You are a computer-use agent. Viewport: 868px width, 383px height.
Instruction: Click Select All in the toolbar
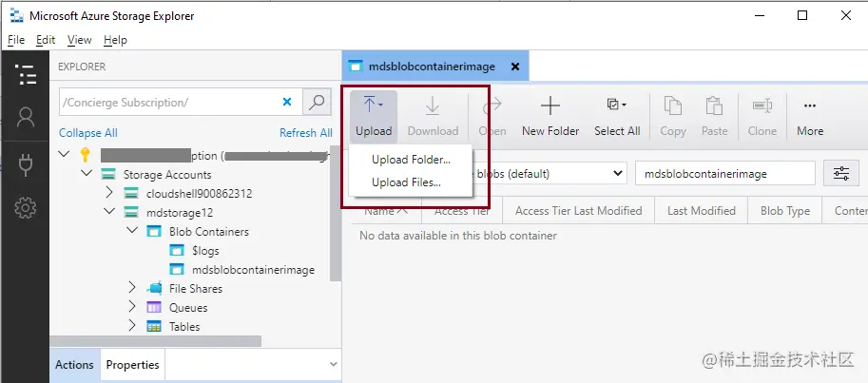coord(617,116)
